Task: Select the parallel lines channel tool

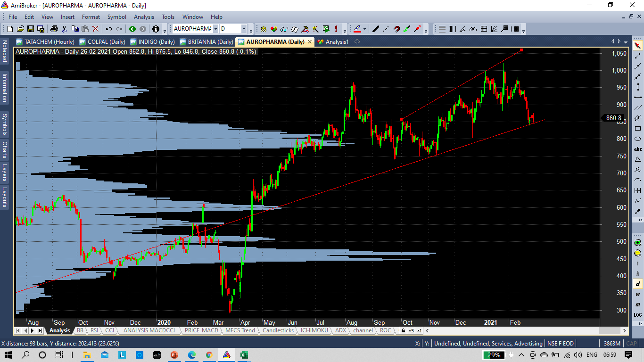Action: (637, 107)
